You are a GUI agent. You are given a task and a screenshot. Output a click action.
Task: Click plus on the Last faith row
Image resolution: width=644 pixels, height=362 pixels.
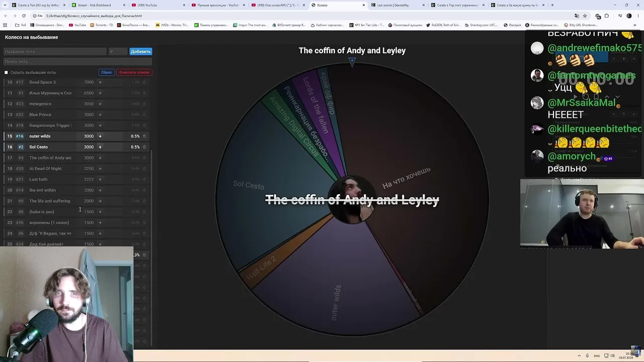coord(100,179)
